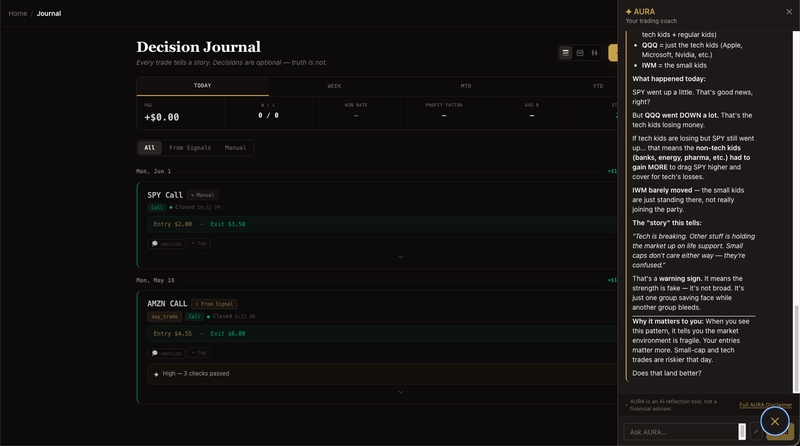Click the Mon, Jun 1 date header
The image size is (800, 446).
(x=154, y=171)
